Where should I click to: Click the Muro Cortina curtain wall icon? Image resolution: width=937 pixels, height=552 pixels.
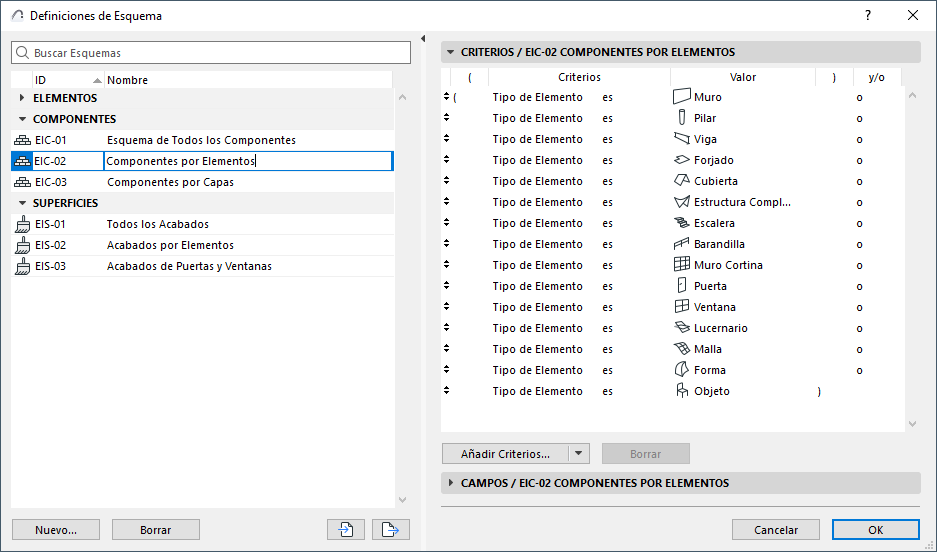pos(682,265)
